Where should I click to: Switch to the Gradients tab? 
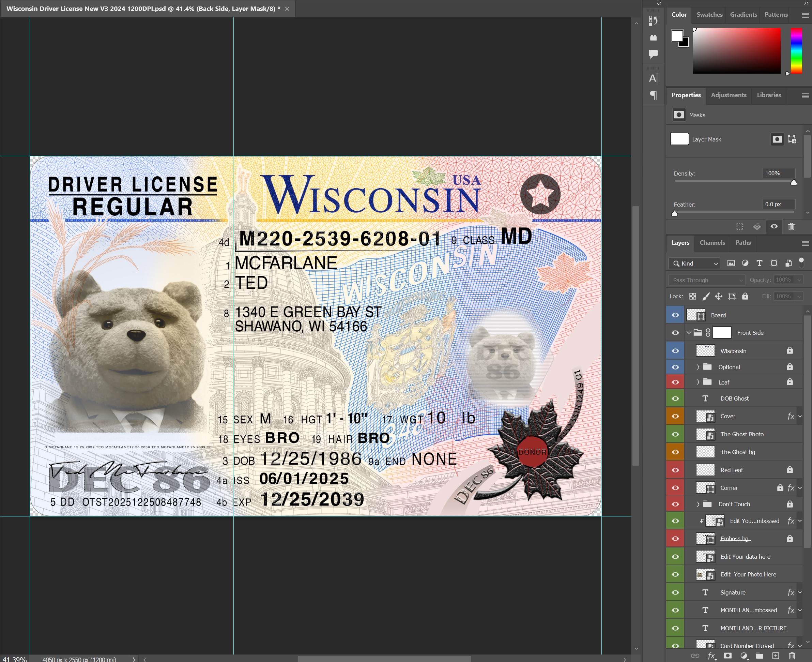coord(744,15)
